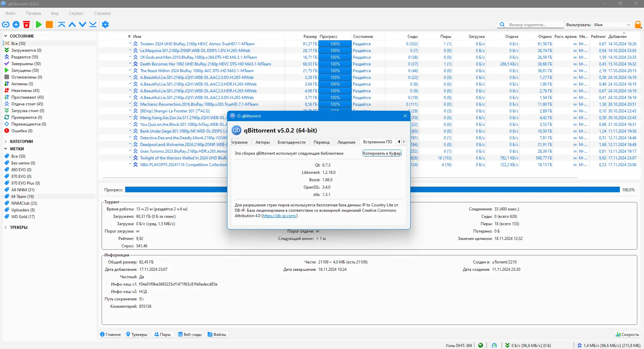Select the red Ошибка (0) status filter
644x349 pixels.
pos(22,131)
